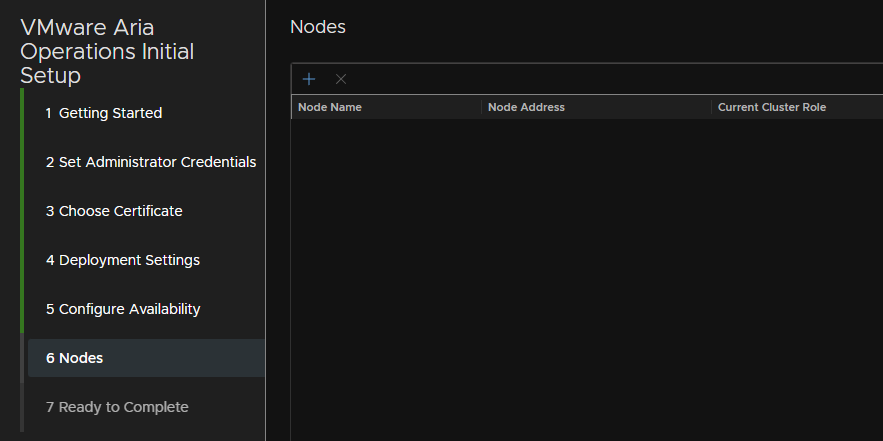The image size is (883, 441).
Task: Click inside the empty nodes table body
Action: [x=587, y=280]
